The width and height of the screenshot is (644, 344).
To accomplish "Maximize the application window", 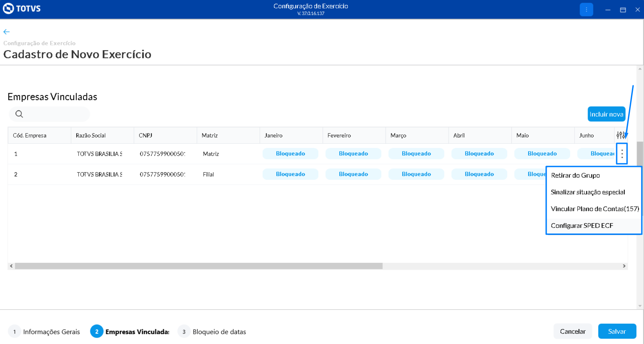I will [x=623, y=10].
